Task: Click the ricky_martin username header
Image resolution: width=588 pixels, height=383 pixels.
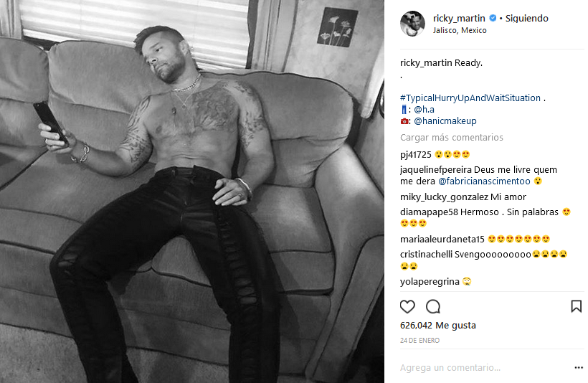Action: coord(459,18)
